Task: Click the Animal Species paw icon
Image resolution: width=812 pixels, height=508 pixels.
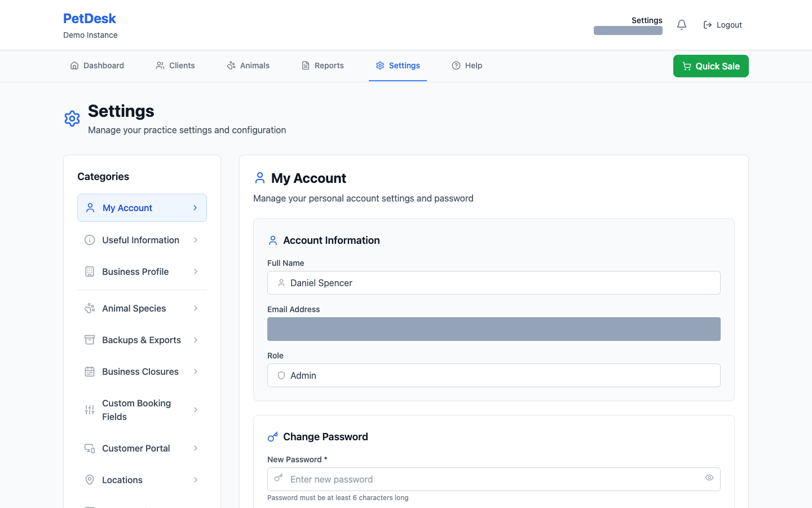Action: (90, 308)
